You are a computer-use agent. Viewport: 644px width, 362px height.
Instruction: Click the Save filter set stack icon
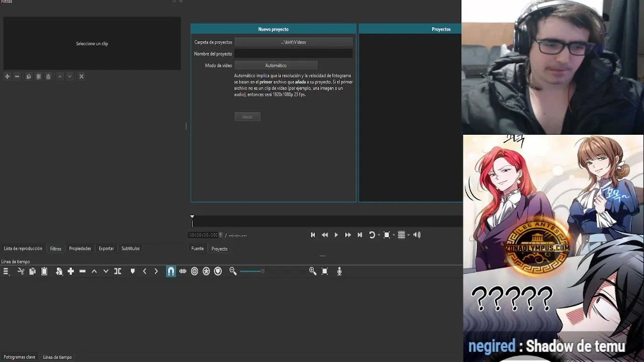tap(48, 76)
